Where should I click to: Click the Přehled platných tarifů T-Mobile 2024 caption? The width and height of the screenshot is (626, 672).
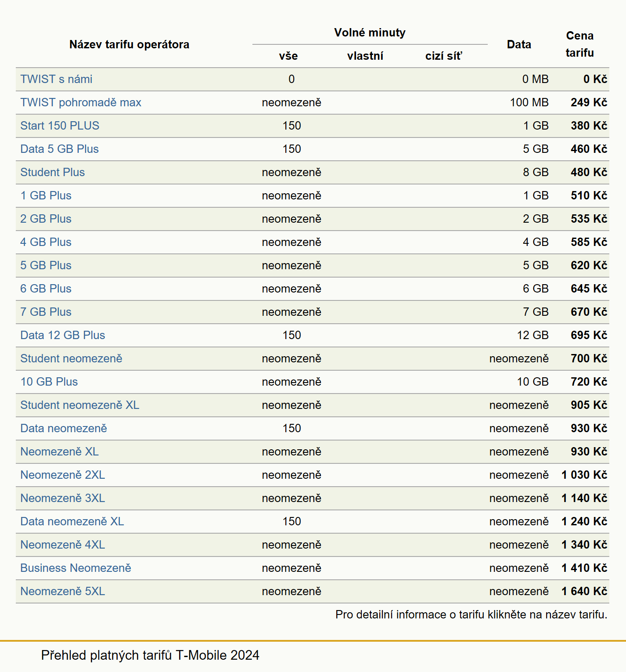tap(150, 655)
